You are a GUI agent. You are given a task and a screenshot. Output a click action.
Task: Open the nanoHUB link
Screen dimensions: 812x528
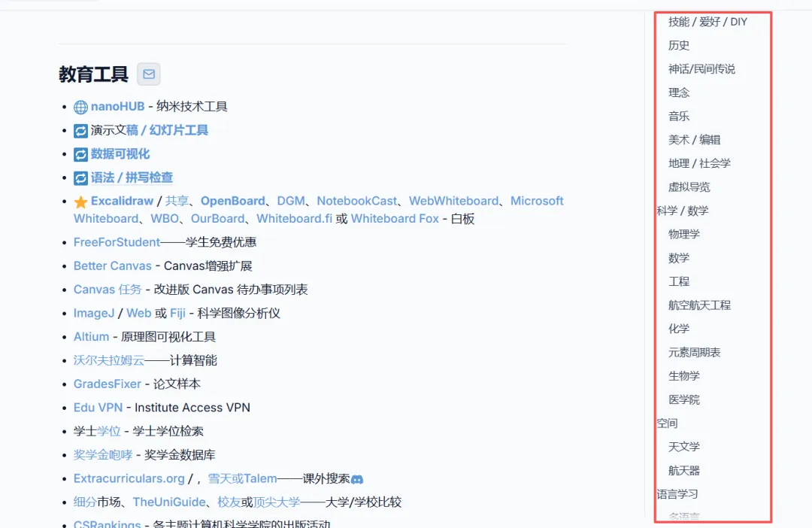click(x=117, y=106)
